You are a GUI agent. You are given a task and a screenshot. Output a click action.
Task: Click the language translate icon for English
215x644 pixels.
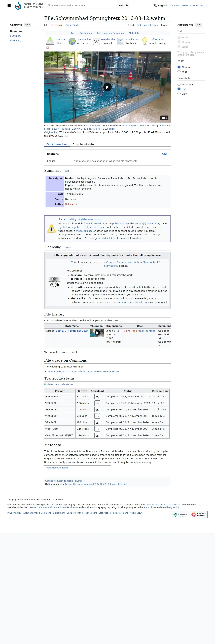click(x=155, y=6)
